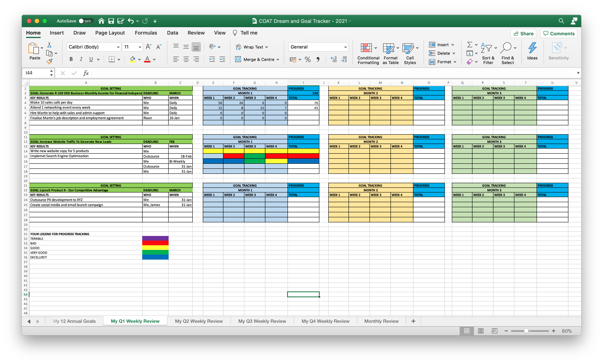
Task: Click the Format Painter brush icon
Action: 49,61
